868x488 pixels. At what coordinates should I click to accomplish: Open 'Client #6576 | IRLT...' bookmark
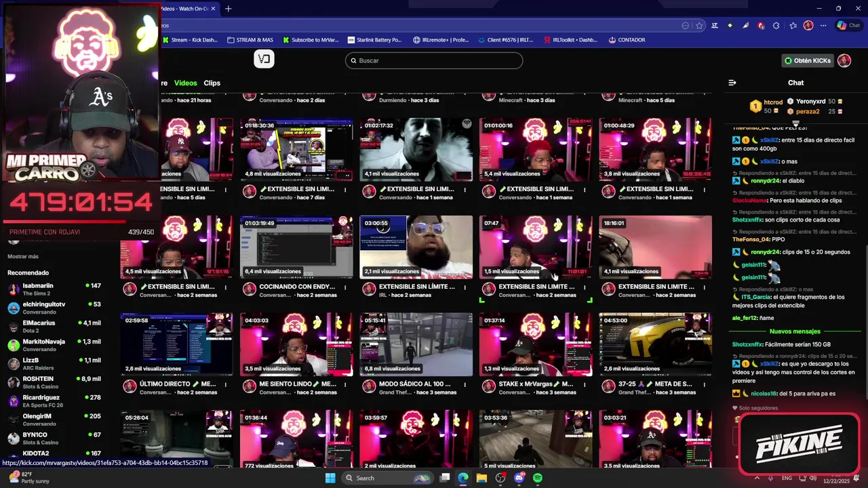pyautogui.click(x=506, y=40)
